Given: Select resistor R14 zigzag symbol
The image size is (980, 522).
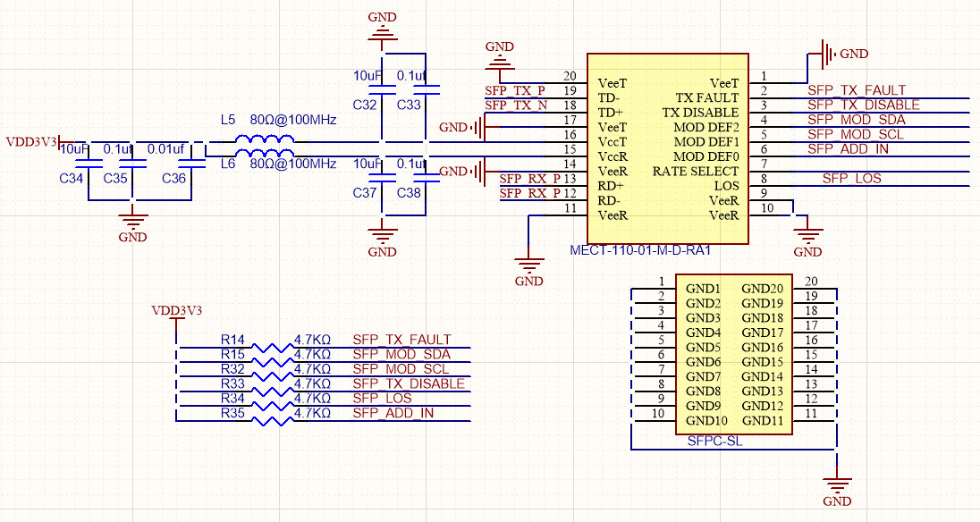Looking at the screenshot, I should (x=273, y=348).
